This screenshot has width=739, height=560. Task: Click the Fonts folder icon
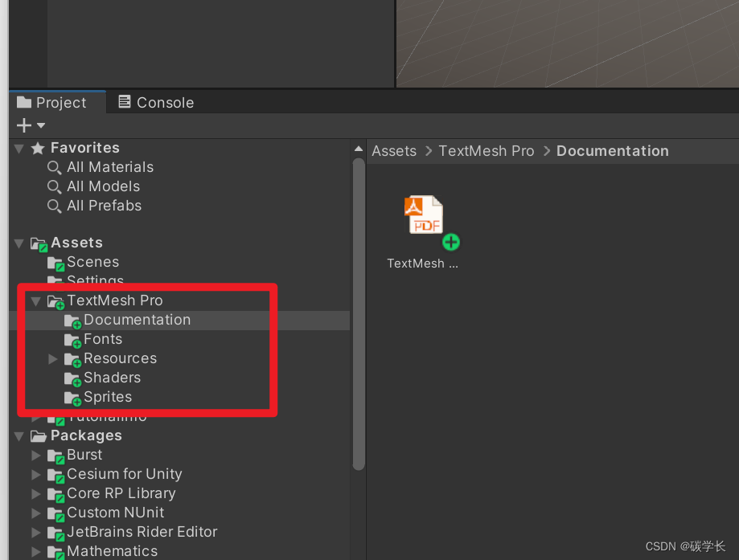(x=72, y=341)
